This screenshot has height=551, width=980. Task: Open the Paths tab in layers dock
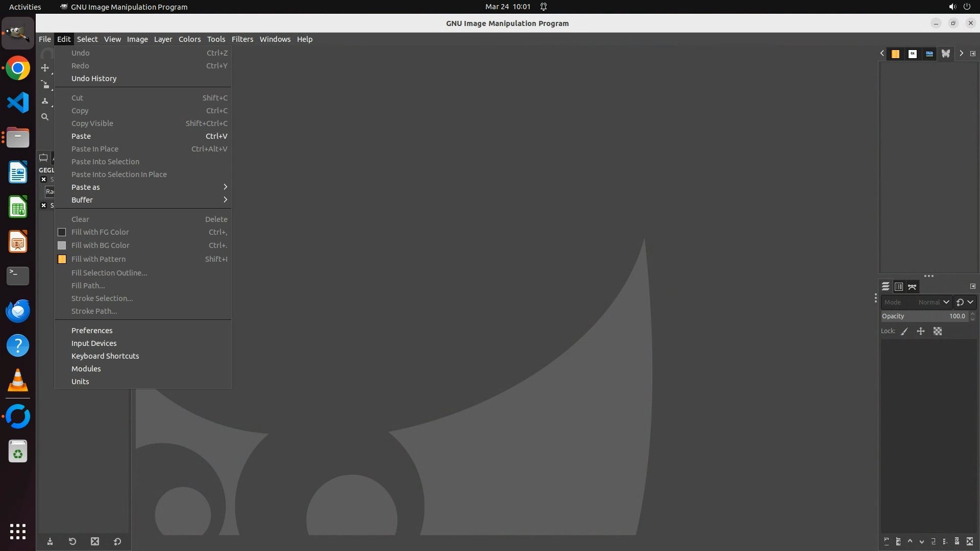(912, 287)
